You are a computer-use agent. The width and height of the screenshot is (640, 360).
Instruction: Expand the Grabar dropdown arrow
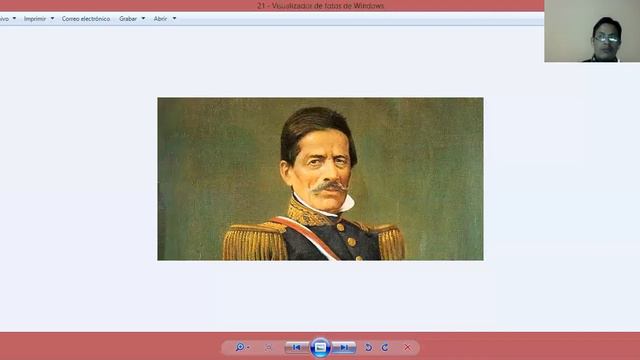[x=143, y=18]
